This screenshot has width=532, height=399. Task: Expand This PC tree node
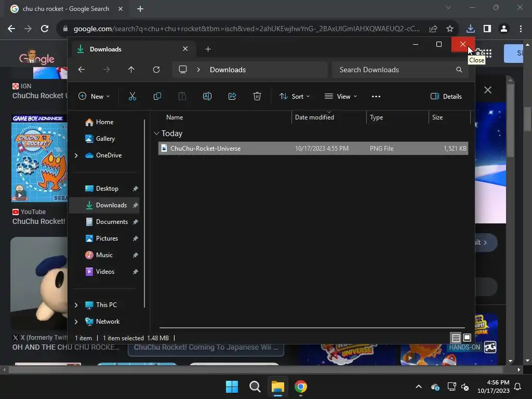[76, 305]
